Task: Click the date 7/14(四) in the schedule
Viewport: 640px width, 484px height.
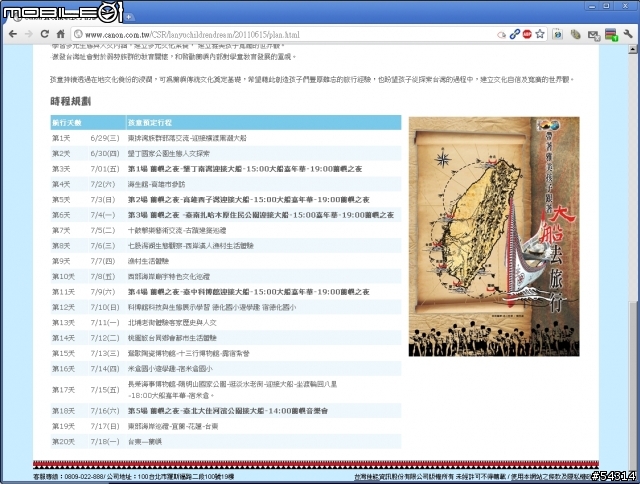Action: point(105,369)
